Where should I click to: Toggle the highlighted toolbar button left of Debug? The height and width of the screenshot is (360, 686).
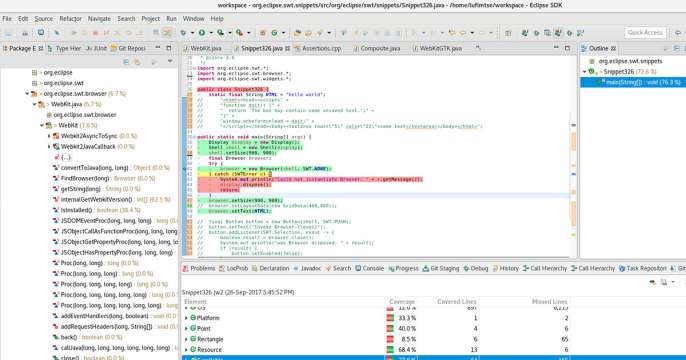pyautogui.click(x=167, y=33)
